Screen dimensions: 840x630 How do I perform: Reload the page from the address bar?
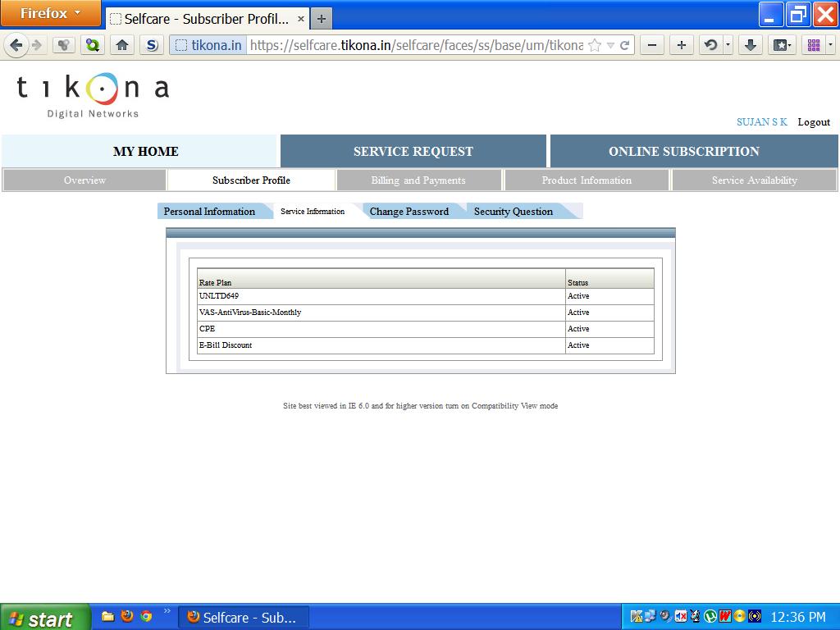(x=624, y=45)
